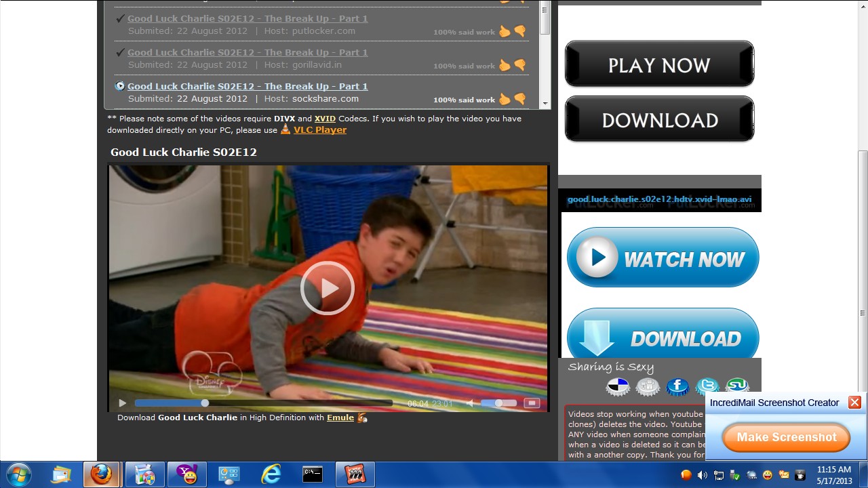
Task: Click checkmark icon beside gorillavid.in row
Action: click(x=120, y=52)
